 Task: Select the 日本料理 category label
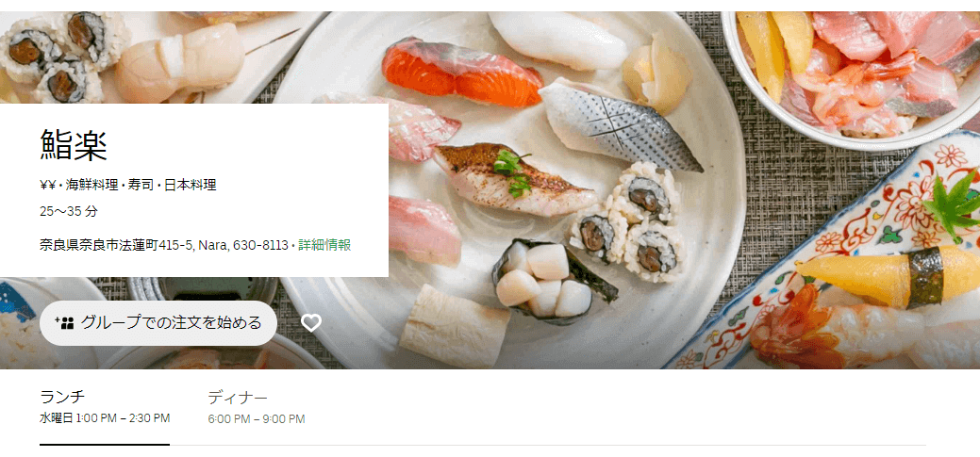(x=190, y=185)
